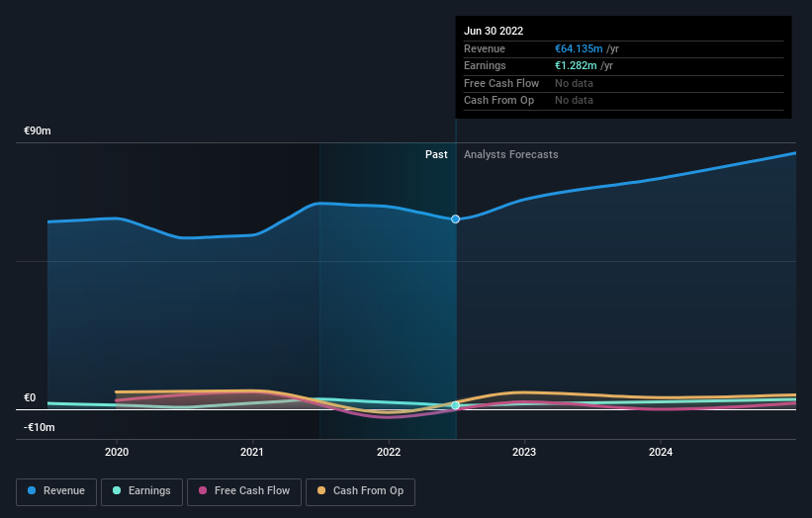812x518 pixels.
Task: Click the pink Free Cash Flow legend dot
Action: (x=203, y=490)
